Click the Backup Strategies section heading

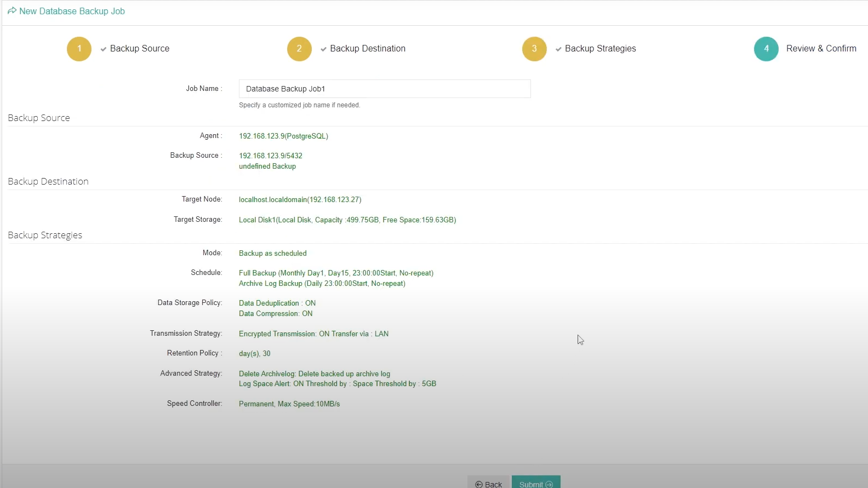pyautogui.click(x=45, y=235)
